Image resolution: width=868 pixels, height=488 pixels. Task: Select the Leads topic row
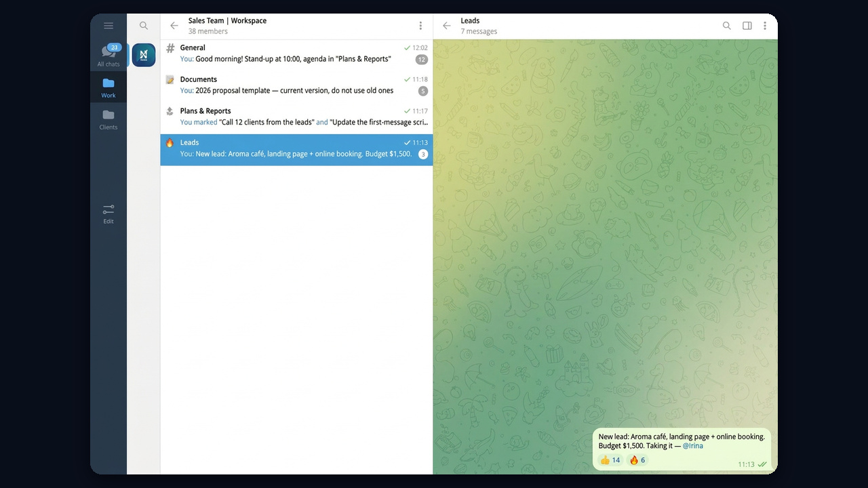[297, 149]
